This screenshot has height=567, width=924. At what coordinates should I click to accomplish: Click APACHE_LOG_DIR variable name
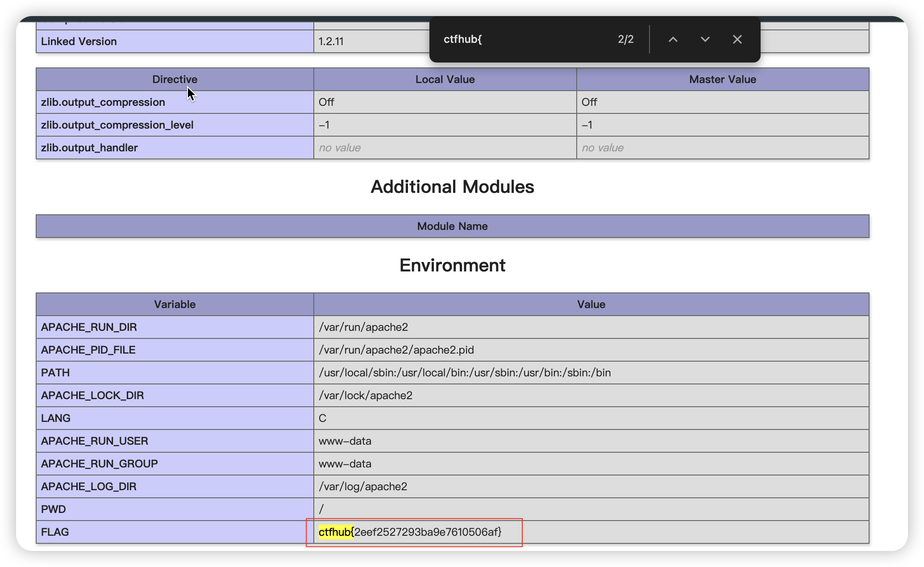(88, 487)
